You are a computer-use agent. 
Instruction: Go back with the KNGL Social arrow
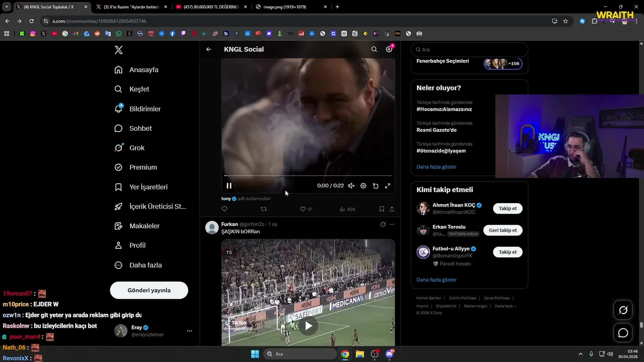209,49
